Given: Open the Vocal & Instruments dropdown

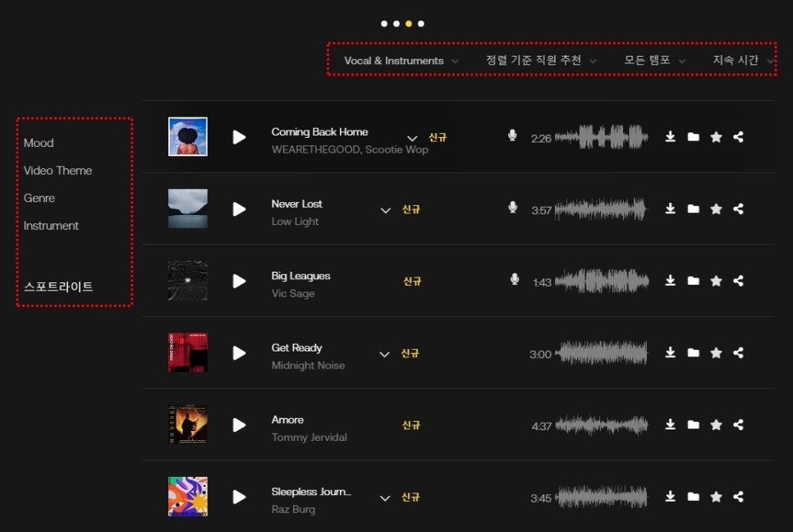Looking at the screenshot, I should [x=401, y=61].
